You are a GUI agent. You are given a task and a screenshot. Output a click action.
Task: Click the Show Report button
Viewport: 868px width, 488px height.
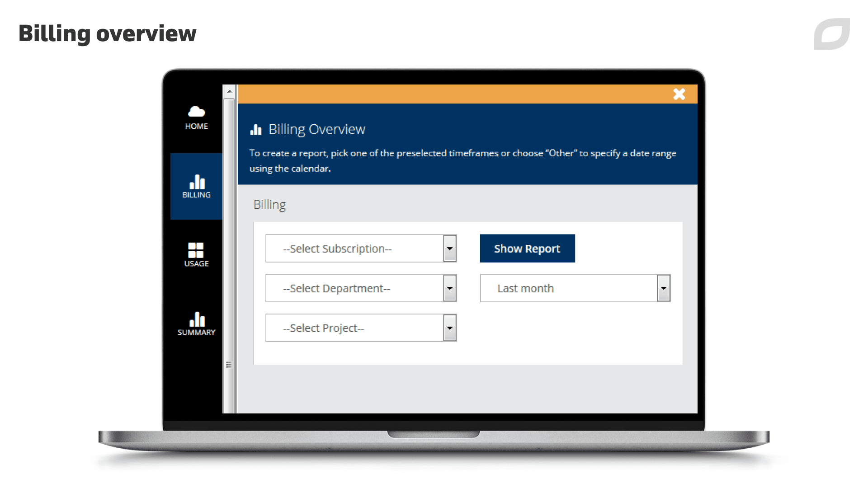[528, 248]
